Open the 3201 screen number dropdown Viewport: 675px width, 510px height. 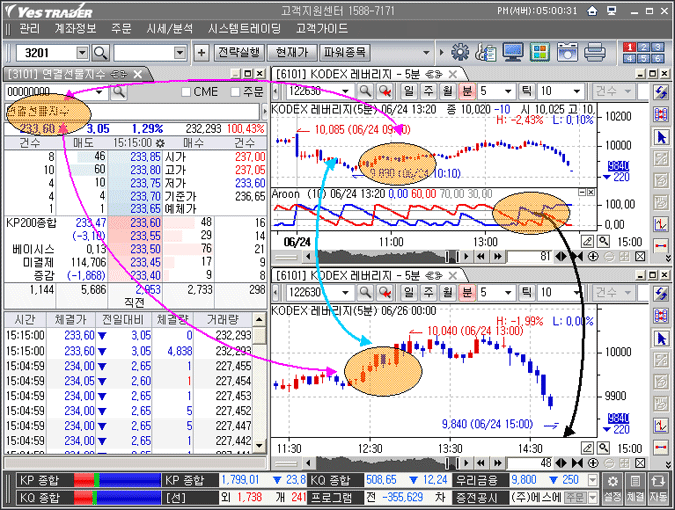click(x=81, y=52)
